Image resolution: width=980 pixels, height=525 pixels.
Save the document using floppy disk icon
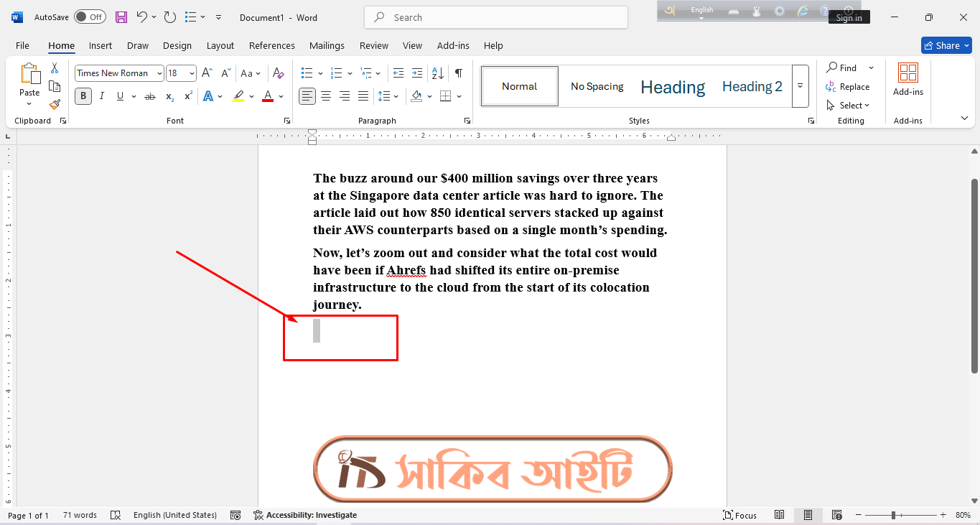pyautogui.click(x=121, y=17)
